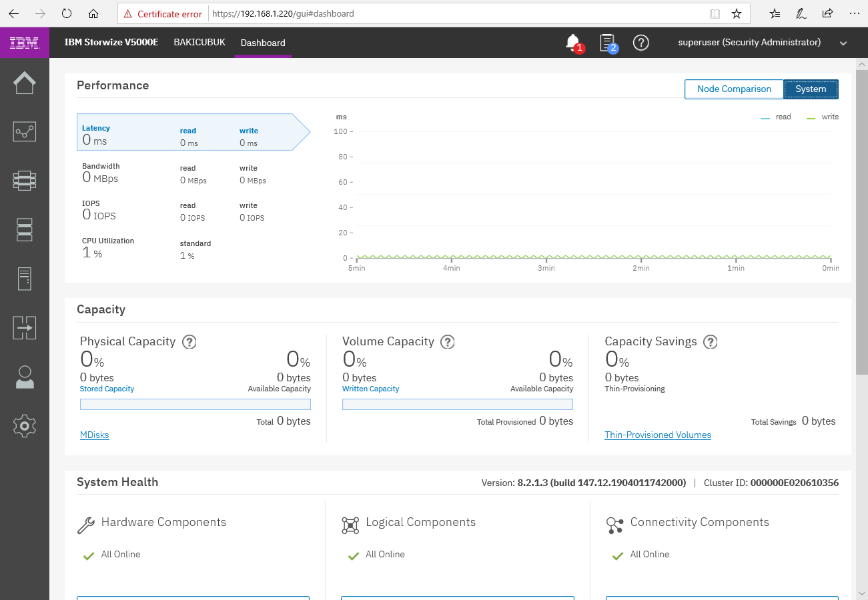This screenshot has width=868, height=600.
Task: Click the Total Provisioned 0 bytes value
Action: pos(556,421)
